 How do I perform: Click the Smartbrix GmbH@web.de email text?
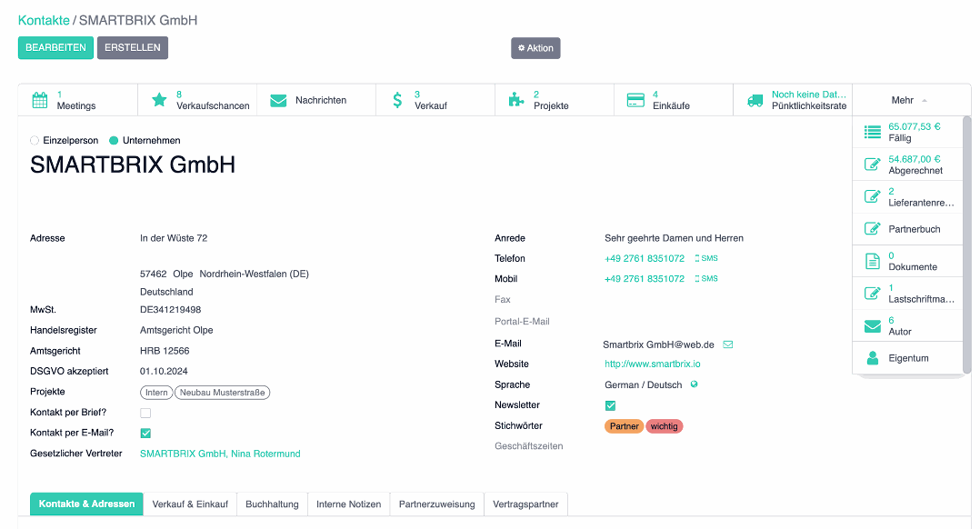658,344
